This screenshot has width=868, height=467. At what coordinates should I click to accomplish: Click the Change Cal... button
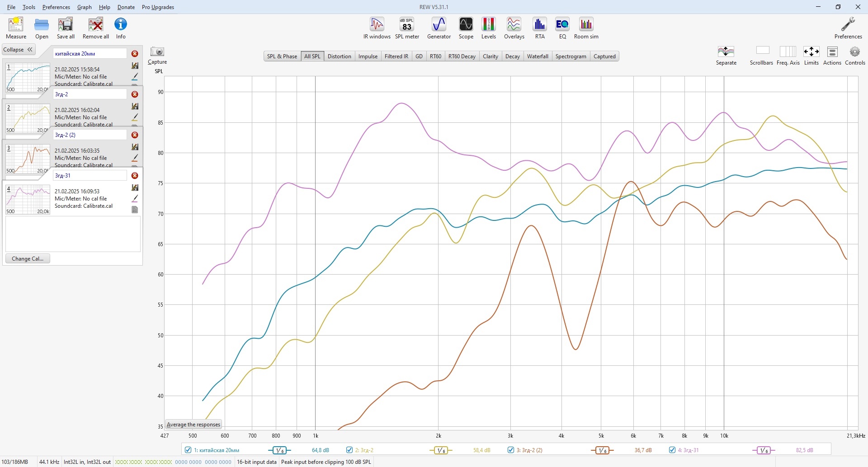(x=28, y=259)
